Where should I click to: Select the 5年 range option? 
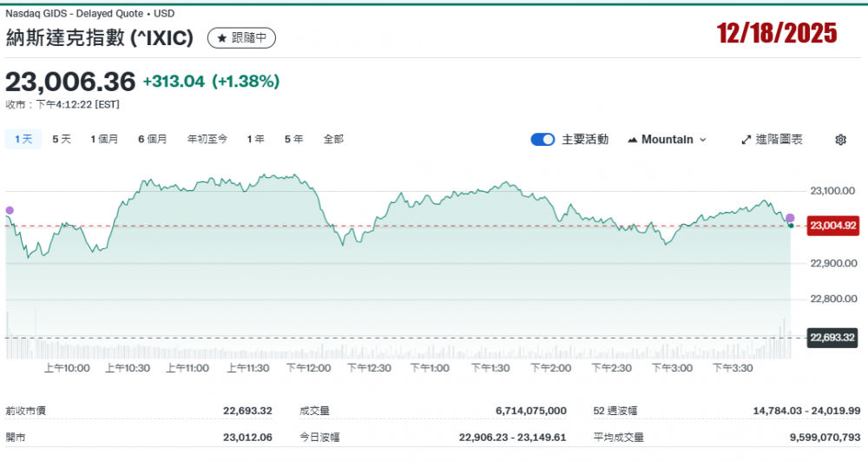tap(293, 139)
